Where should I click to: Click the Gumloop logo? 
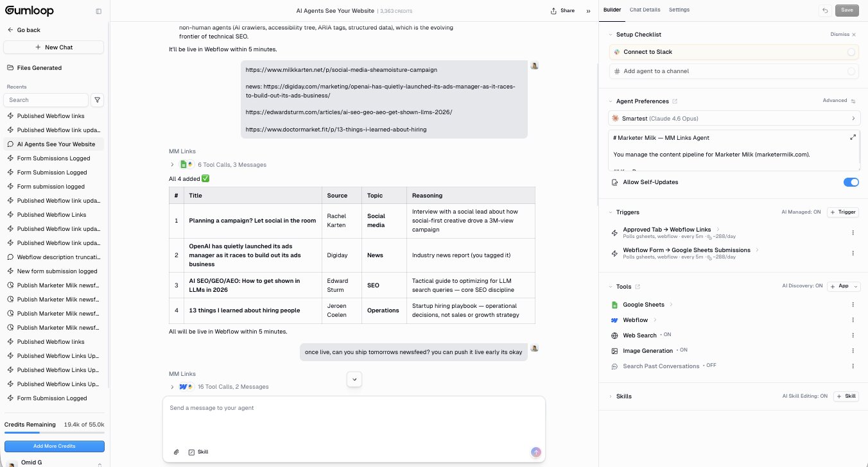pos(29,11)
